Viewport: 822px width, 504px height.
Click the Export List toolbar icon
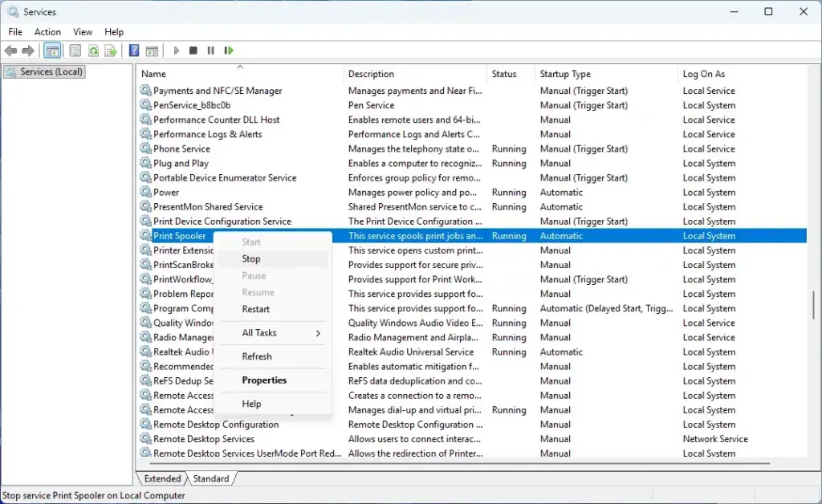tap(111, 51)
